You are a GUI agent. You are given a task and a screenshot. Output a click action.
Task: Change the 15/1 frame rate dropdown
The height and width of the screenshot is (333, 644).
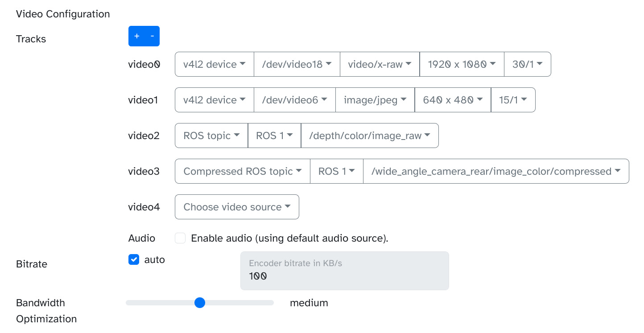click(513, 100)
